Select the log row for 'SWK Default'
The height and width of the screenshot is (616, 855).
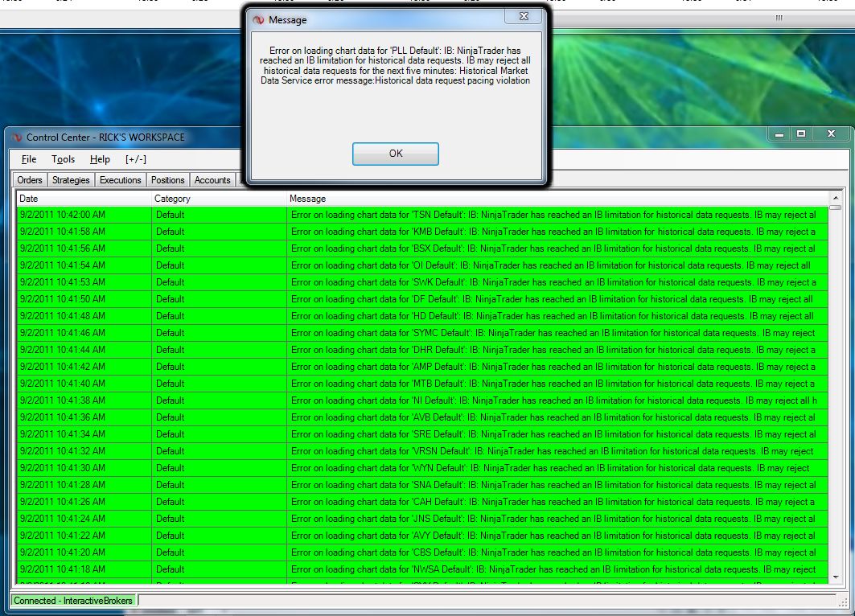422,282
